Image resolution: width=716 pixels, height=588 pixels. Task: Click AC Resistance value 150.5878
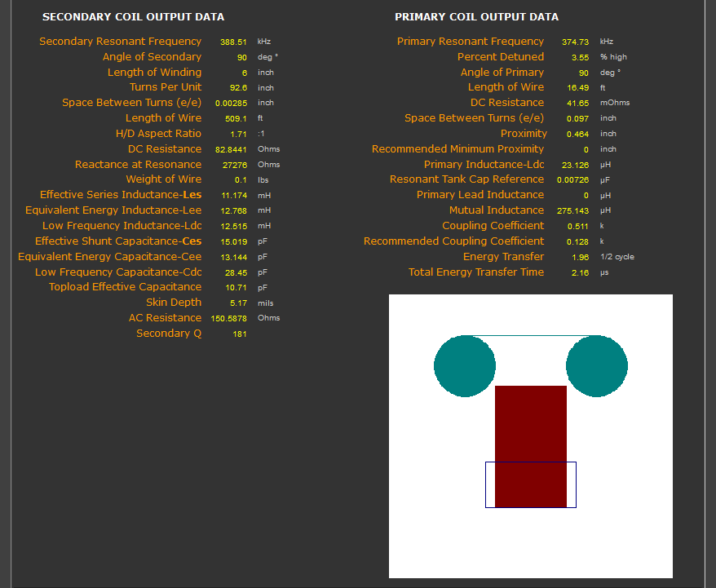pos(229,319)
